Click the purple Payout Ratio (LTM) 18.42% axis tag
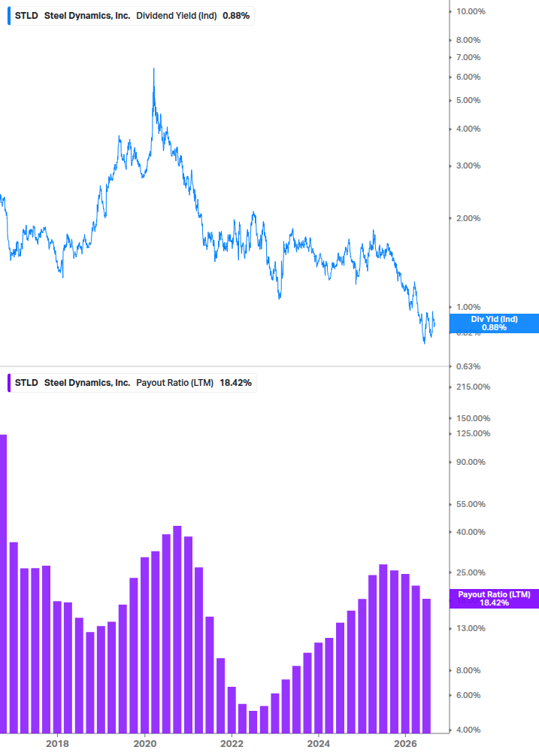Screen dimensions: 539x756 (494, 598)
